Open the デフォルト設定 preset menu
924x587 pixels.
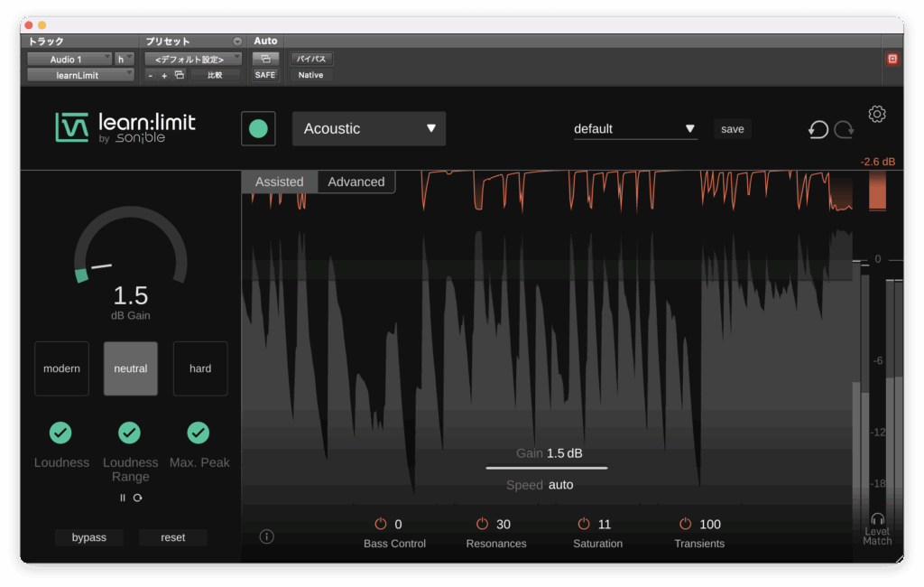pyautogui.click(x=193, y=59)
